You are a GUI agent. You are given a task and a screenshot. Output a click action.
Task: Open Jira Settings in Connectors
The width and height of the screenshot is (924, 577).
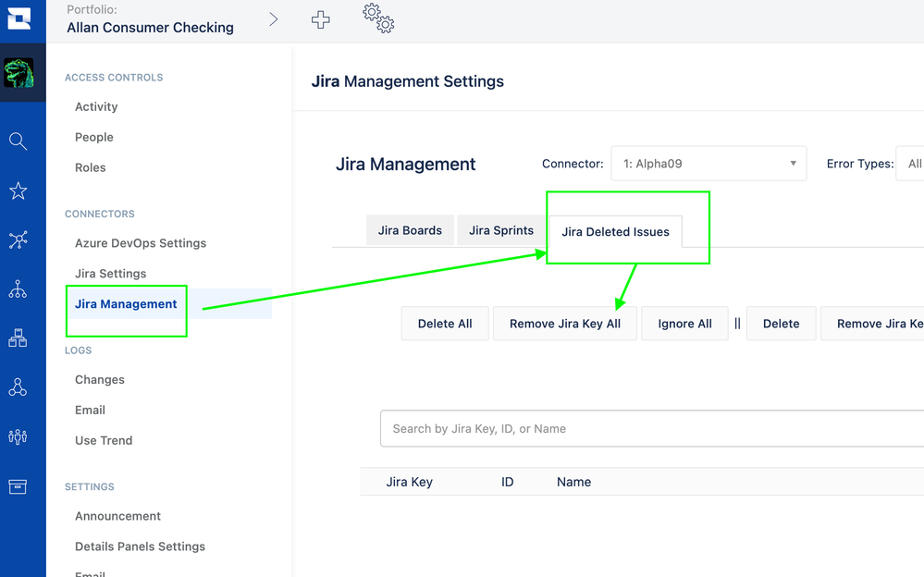click(110, 274)
